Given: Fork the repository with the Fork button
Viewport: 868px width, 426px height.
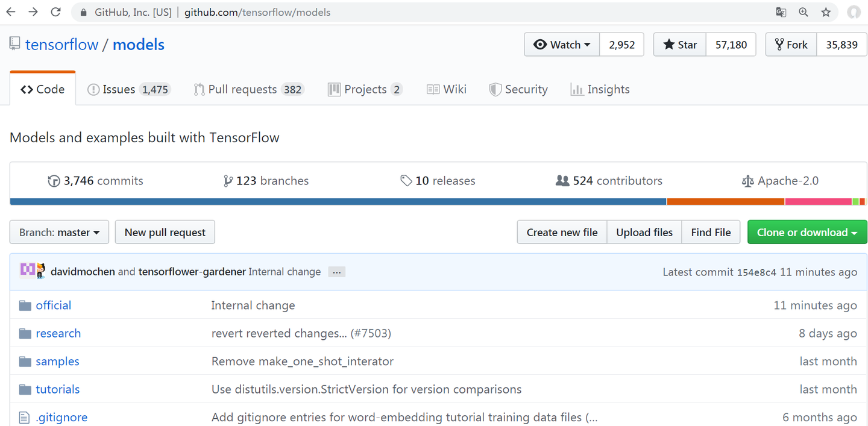Looking at the screenshot, I should pyautogui.click(x=791, y=45).
